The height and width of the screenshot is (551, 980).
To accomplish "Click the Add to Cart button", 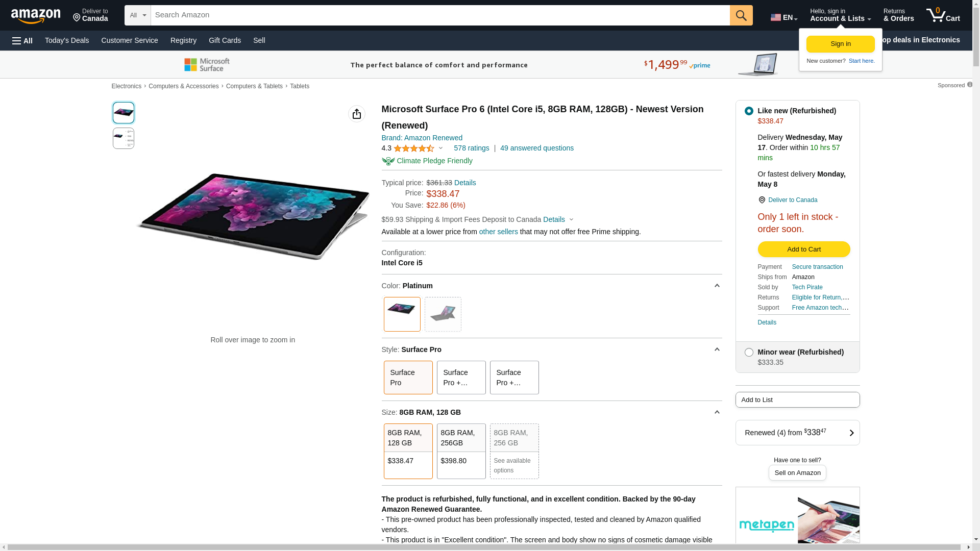I will coord(803,249).
